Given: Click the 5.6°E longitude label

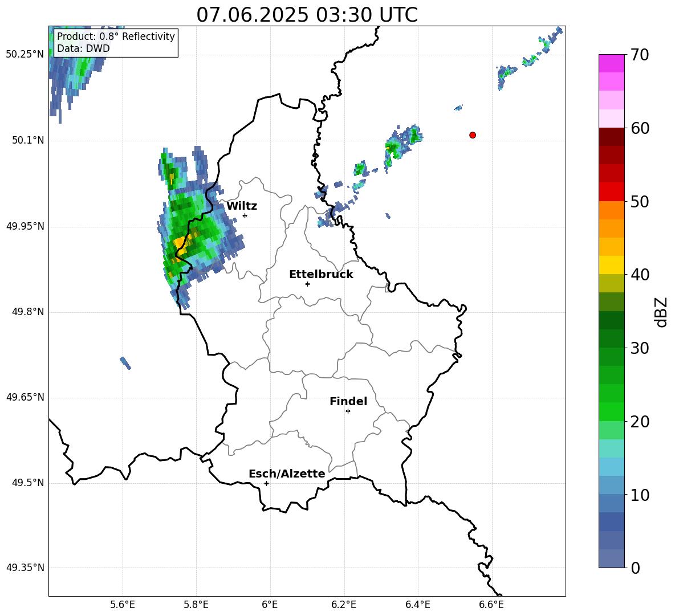Looking at the screenshot, I should point(123,605).
